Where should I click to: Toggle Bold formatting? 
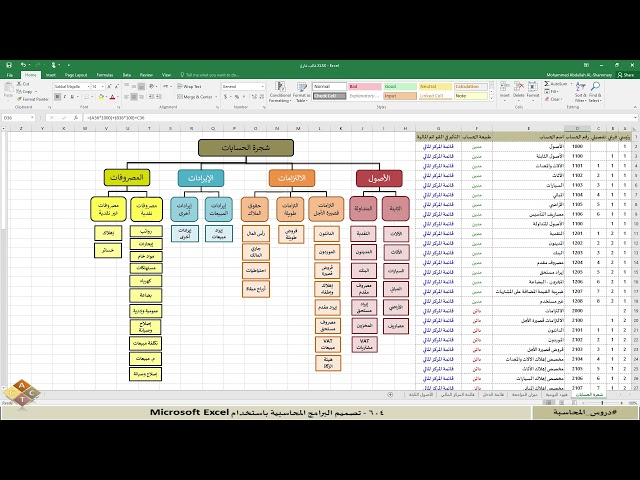pos(58,97)
